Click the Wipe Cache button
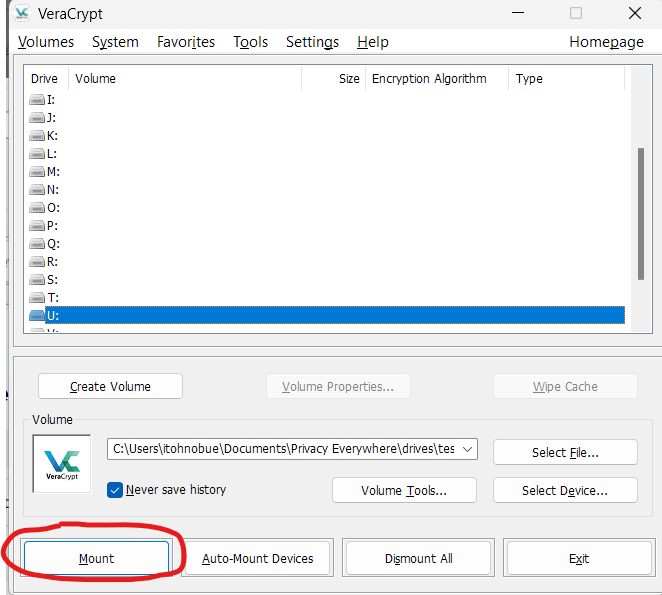Screen dimensions: 662x595 [565, 386]
